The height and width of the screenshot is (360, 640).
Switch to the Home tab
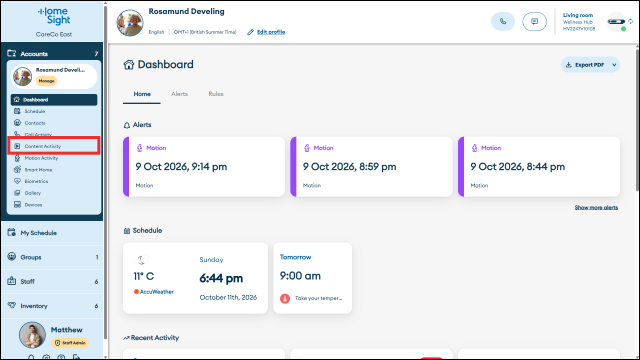coord(142,94)
